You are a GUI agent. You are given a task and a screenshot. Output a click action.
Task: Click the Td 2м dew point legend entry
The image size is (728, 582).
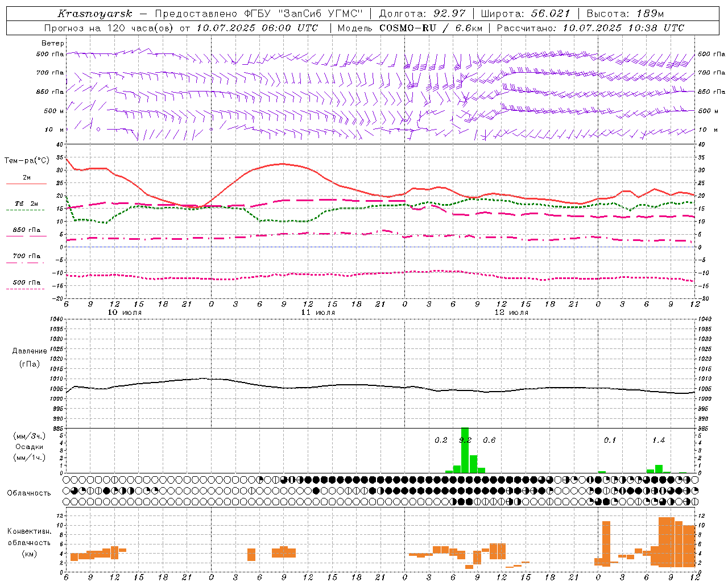[26, 203]
